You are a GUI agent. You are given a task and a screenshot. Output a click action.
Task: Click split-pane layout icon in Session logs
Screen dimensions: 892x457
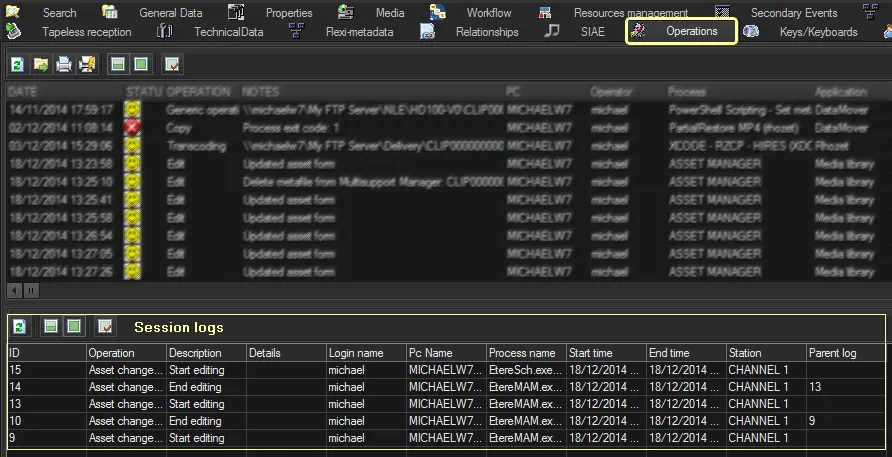pyautogui.click(x=51, y=327)
